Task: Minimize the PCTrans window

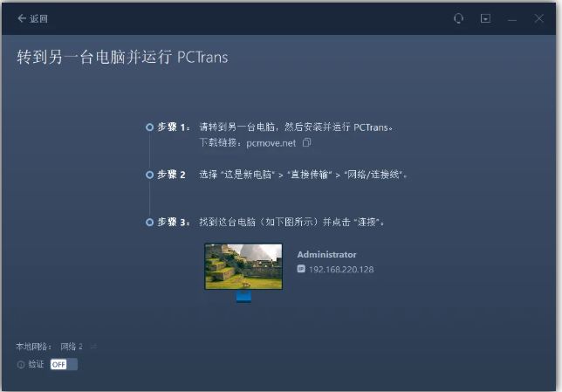Action: (x=512, y=18)
